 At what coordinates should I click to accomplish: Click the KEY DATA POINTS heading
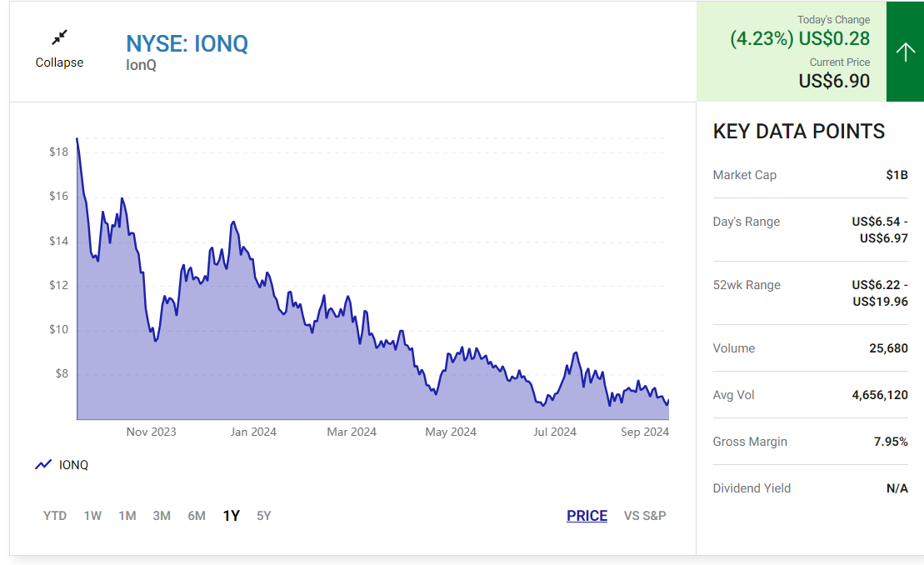click(x=798, y=132)
